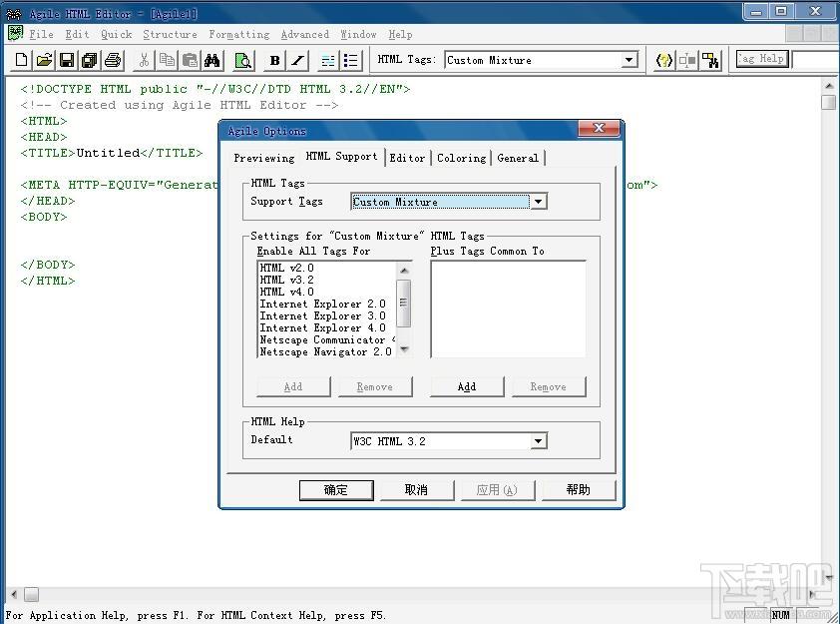This screenshot has height=624, width=840.
Task: Click the Agile document icon left of File
Action: coord(16,34)
